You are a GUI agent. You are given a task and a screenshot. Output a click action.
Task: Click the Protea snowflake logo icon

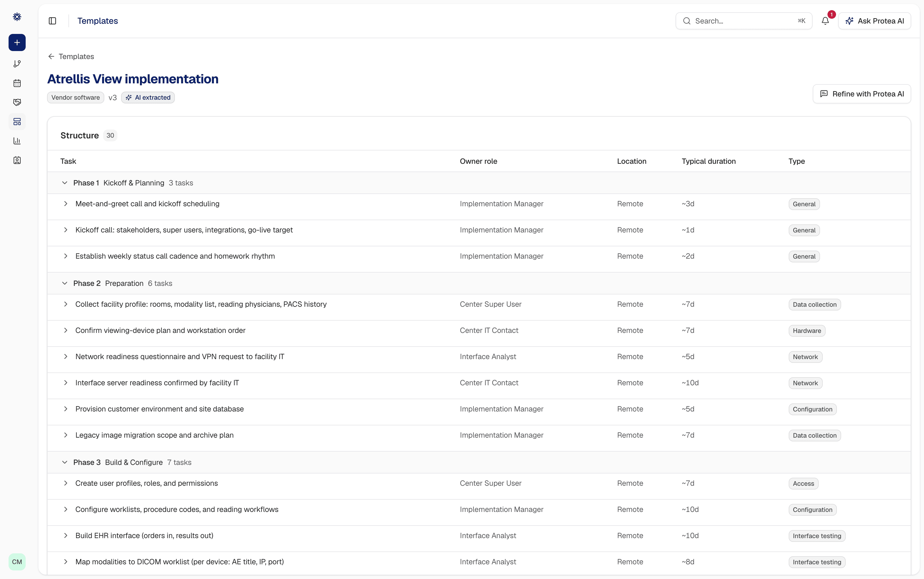17,17
